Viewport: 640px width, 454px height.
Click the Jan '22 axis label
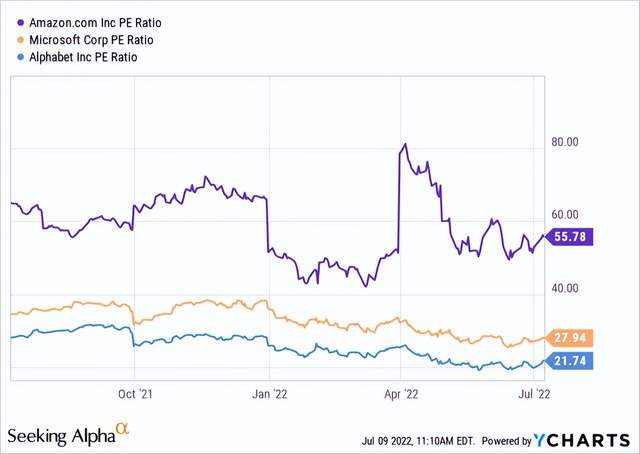[269, 394]
